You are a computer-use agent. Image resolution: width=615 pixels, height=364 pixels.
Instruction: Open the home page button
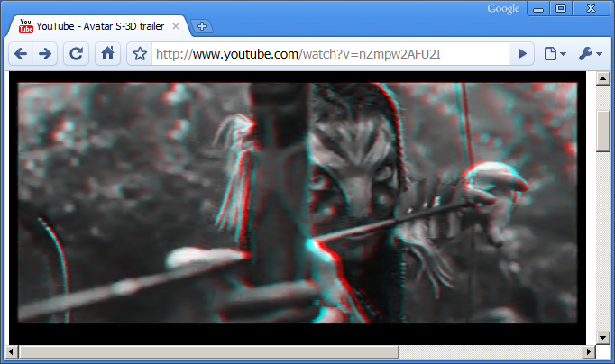(107, 54)
